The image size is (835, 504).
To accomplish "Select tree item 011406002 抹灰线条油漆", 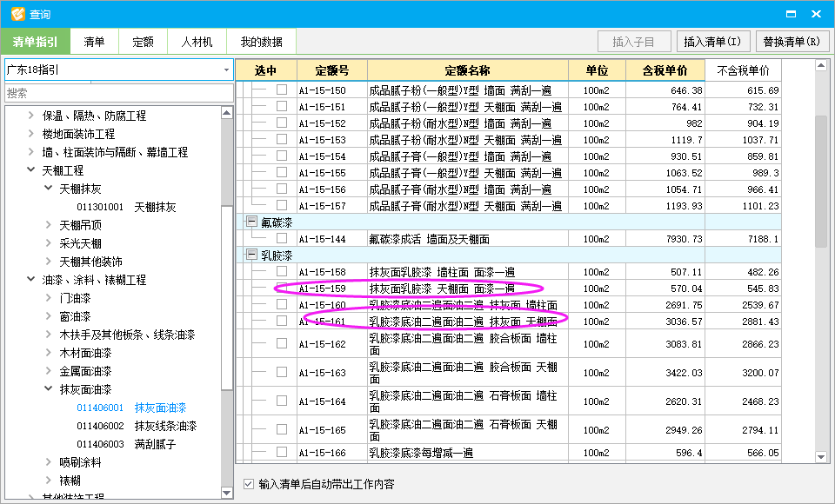I will [x=137, y=426].
